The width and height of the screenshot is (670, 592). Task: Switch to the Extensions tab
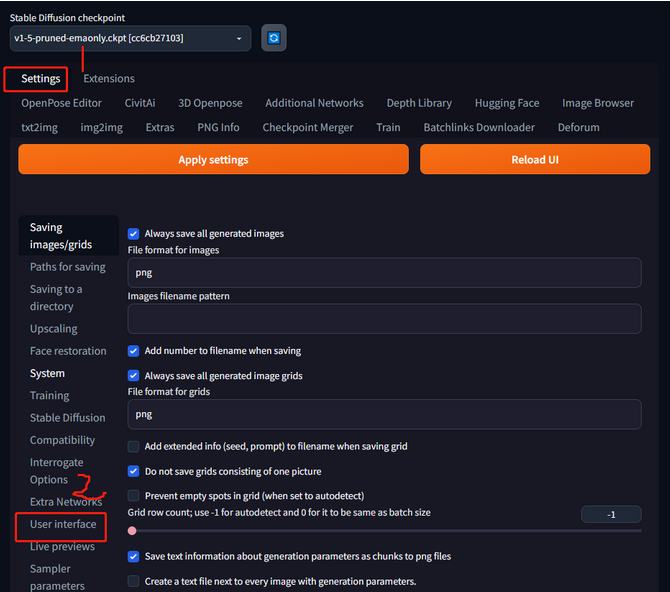(x=109, y=78)
